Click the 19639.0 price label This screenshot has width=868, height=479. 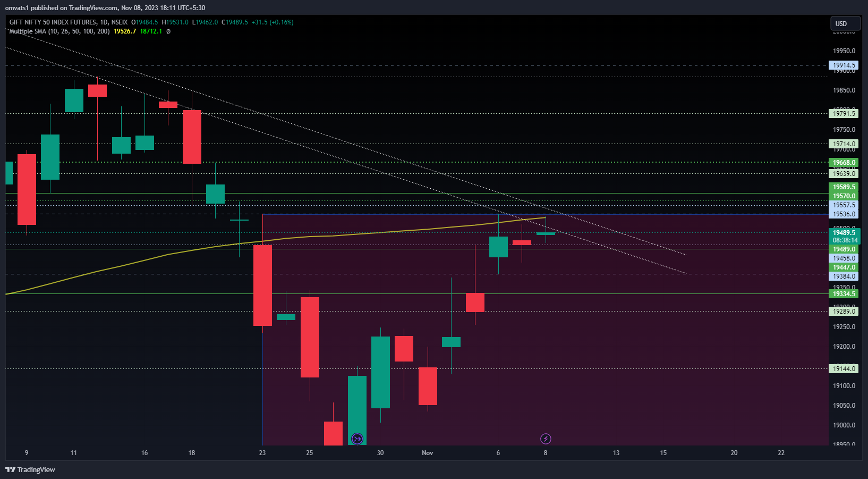coord(844,173)
